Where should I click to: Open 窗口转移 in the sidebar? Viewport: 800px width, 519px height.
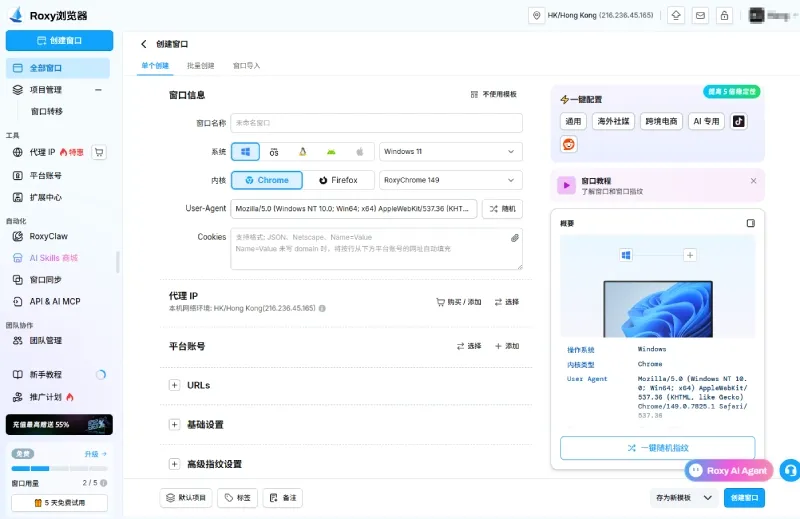(x=46, y=111)
